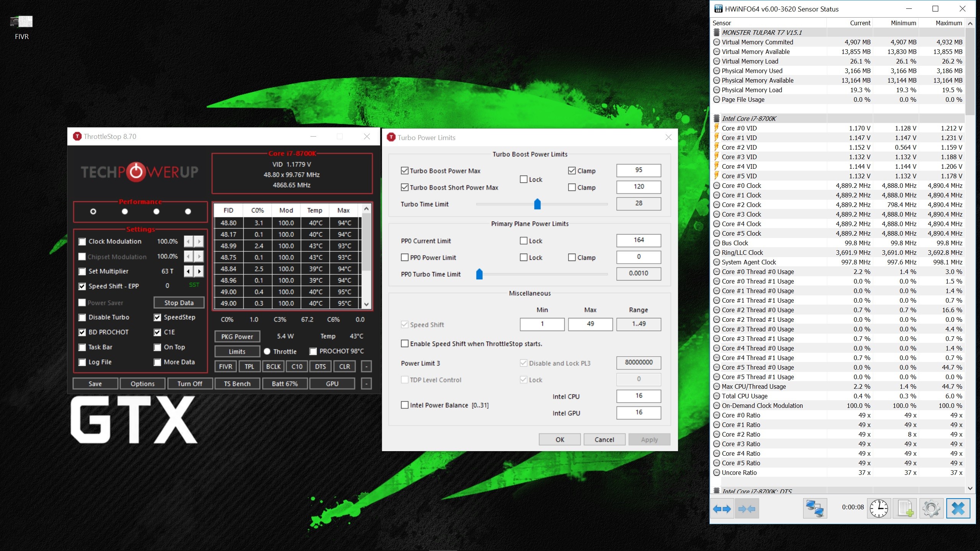Click the blue X close sensors icon

[958, 509]
